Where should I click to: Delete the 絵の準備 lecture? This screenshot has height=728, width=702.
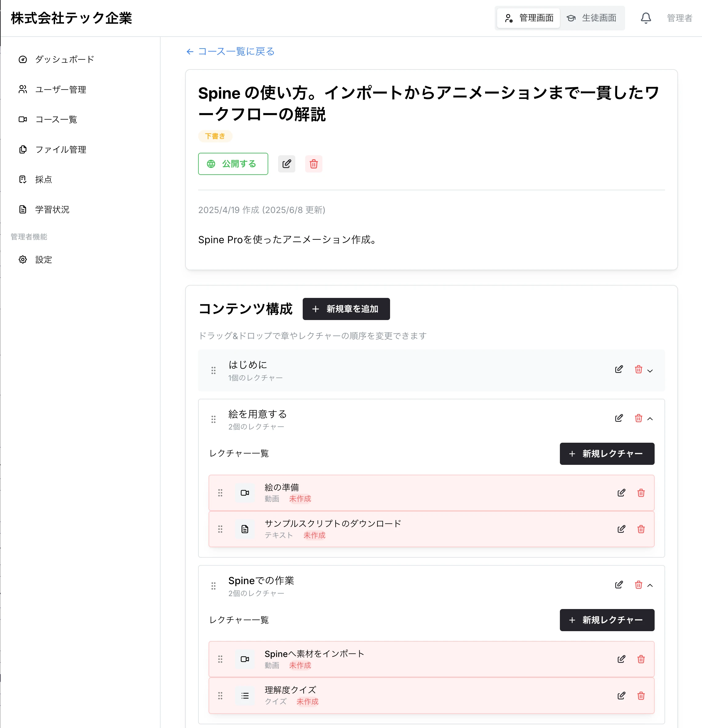tap(641, 493)
